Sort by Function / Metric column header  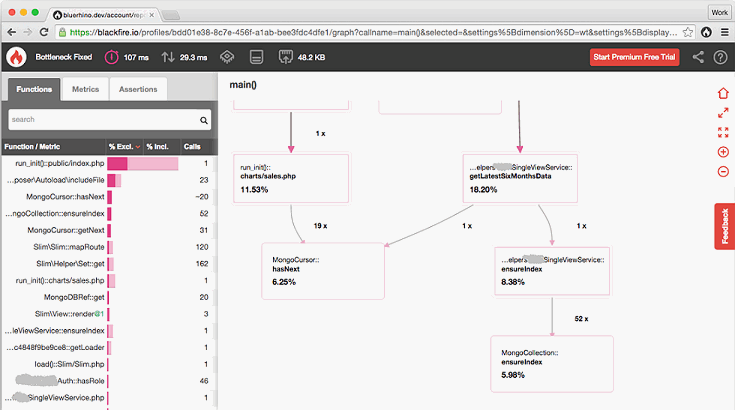coord(32,147)
